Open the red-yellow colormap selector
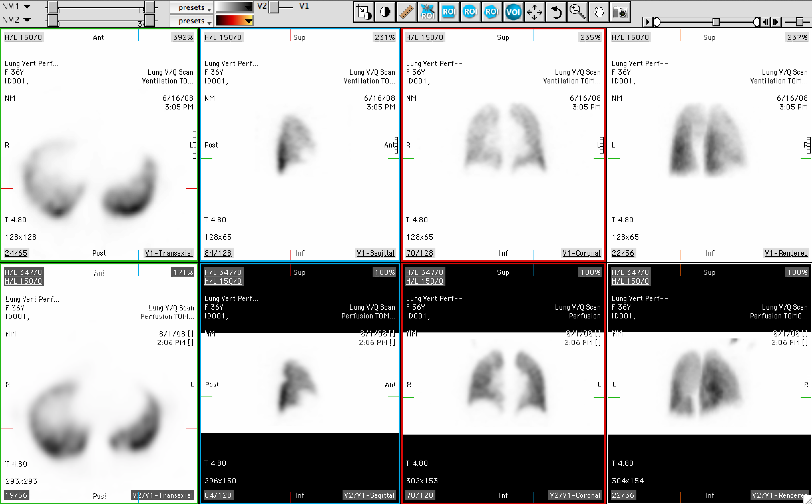Image resolution: width=812 pixels, height=504 pixels. pyautogui.click(x=235, y=21)
